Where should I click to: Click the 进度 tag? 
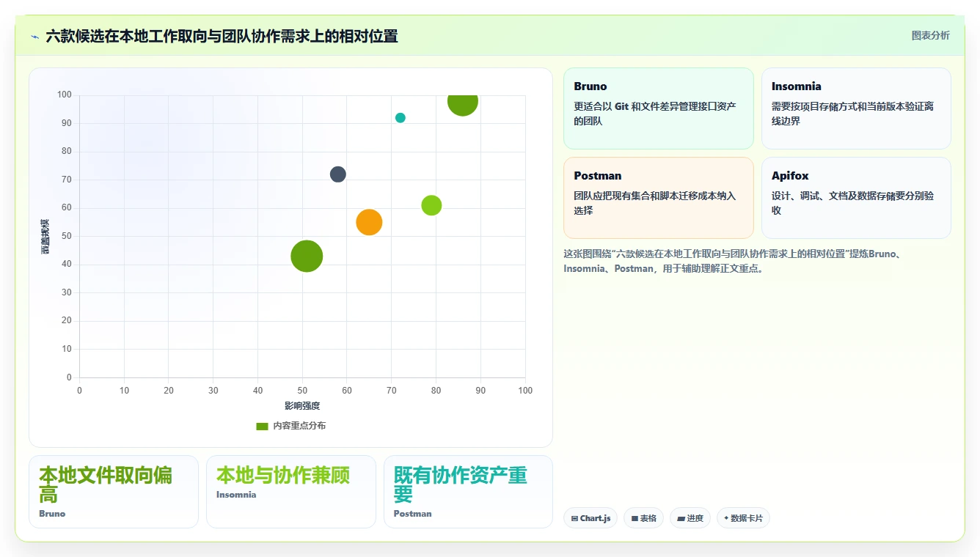(690, 518)
